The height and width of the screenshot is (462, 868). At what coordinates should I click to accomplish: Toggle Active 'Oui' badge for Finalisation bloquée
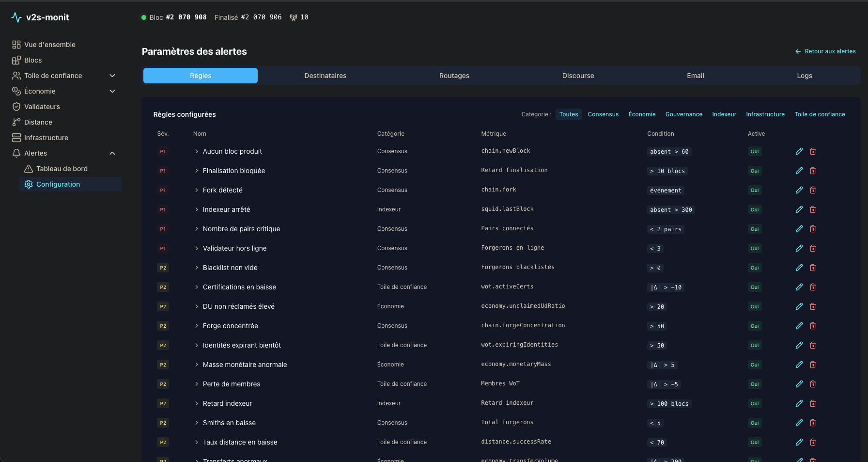[754, 171]
